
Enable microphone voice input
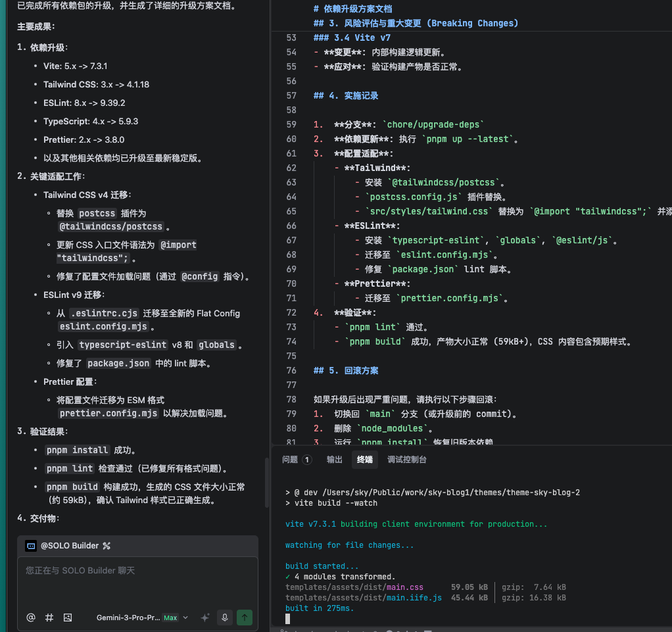tap(225, 618)
